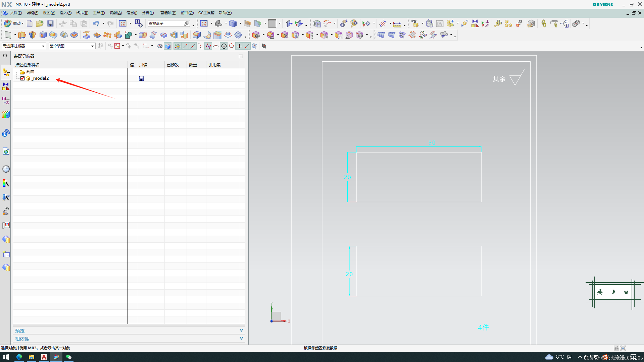Open WeChat from the taskbar
The height and width of the screenshot is (362, 644).
[69, 357]
